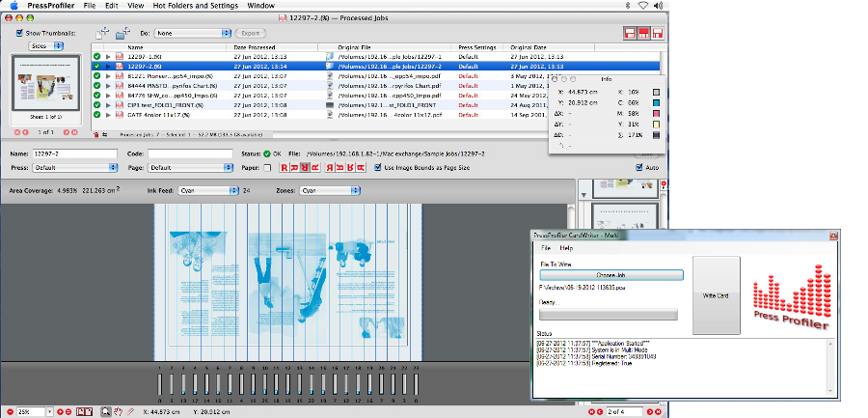This screenshot has width=868, height=418.
Task: Choose the first upright R orientation icon
Action: tap(284, 167)
